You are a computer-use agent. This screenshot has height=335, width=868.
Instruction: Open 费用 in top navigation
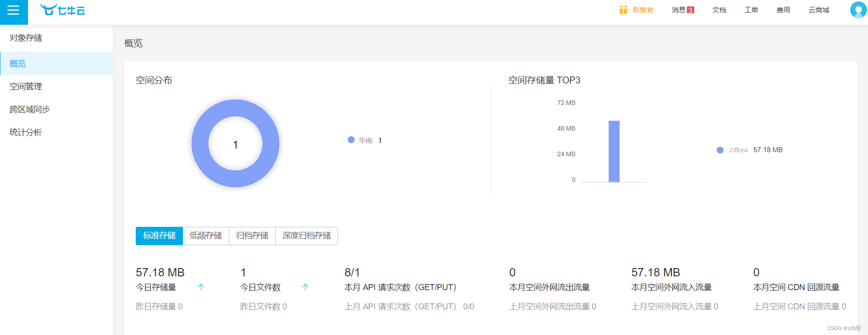tap(783, 10)
